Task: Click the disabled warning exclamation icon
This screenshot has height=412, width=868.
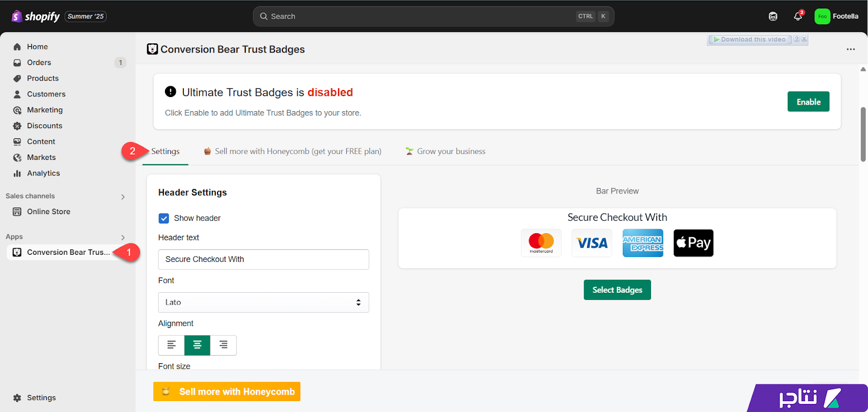Action: pos(170,92)
